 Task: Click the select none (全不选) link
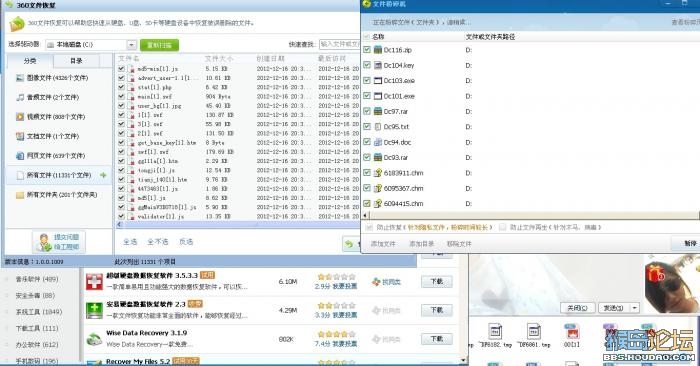click(158, 241)
